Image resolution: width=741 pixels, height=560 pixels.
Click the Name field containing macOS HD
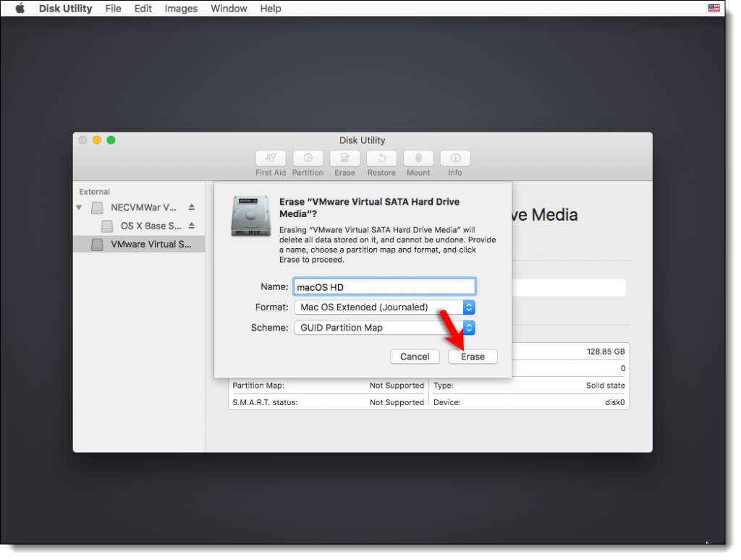tap(384, 287)
